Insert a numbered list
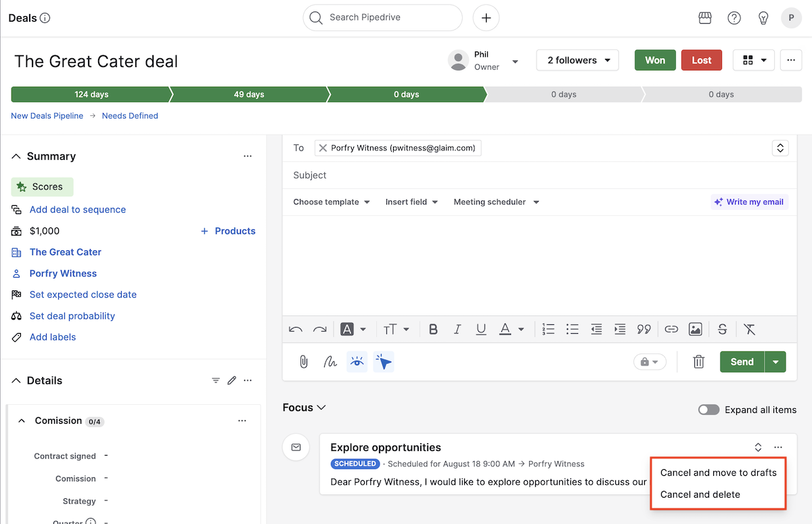This screenshot has height=524, width=812. [549, 330]
